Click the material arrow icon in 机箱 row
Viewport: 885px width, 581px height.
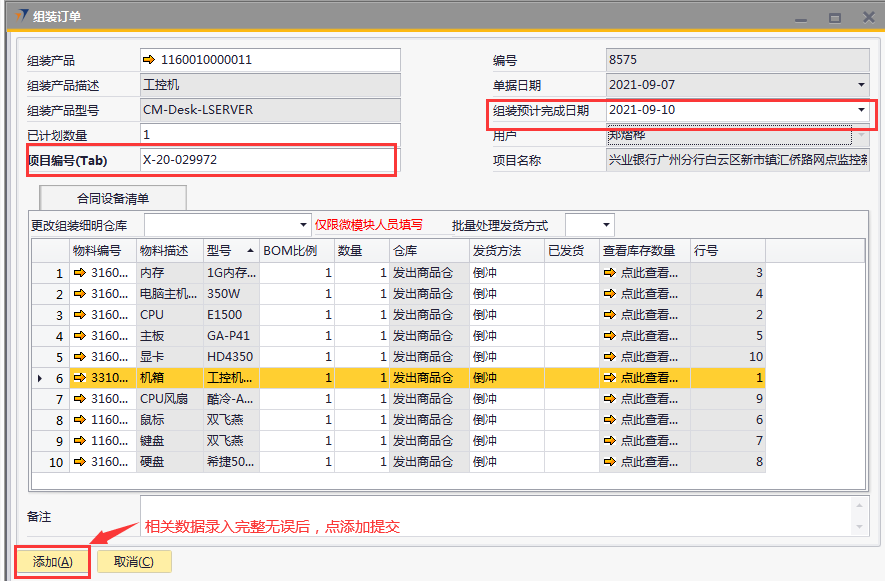pyautogui.click(x=79, y=378)
